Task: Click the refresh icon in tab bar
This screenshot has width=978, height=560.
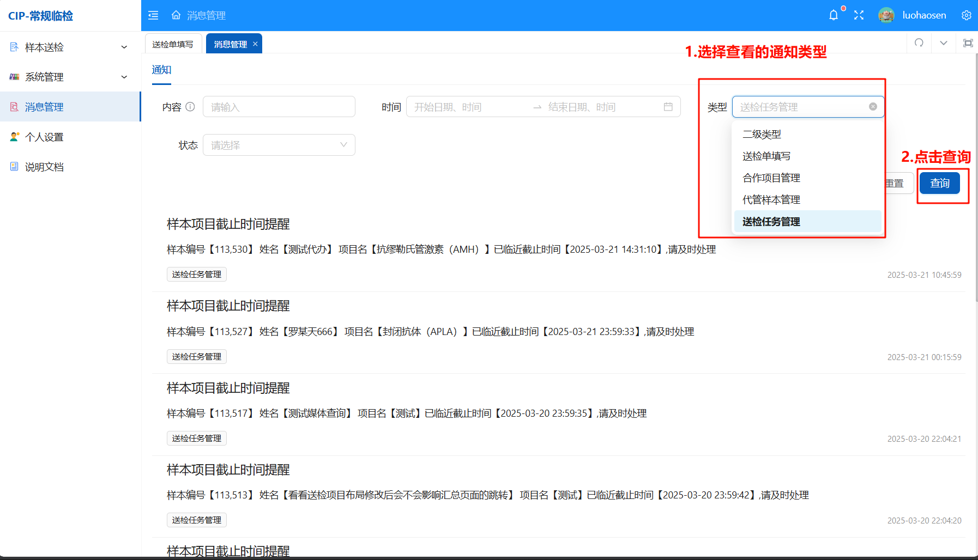Action: [x=919, y=43]
